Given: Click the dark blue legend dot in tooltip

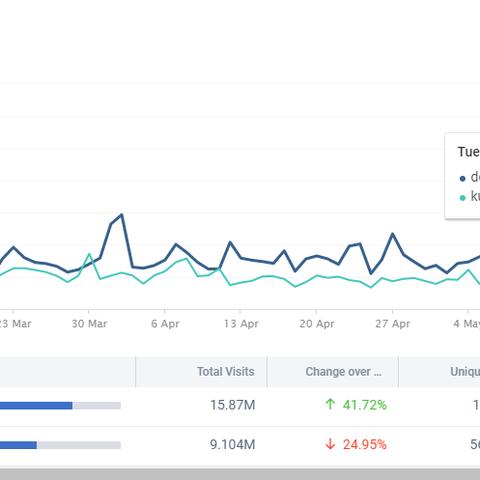Looking at the screenshot, I should click(x=462, y=179).
